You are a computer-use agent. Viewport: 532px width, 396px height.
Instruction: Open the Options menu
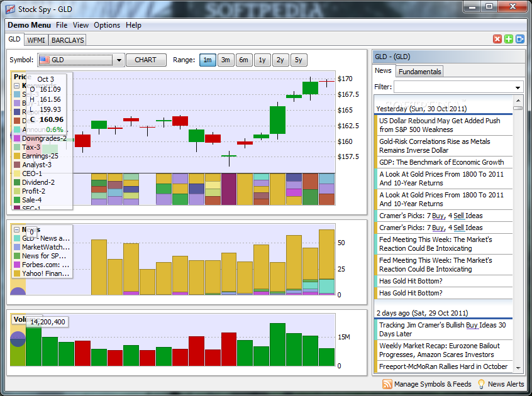pyautogui.click(x=107, y=25)
